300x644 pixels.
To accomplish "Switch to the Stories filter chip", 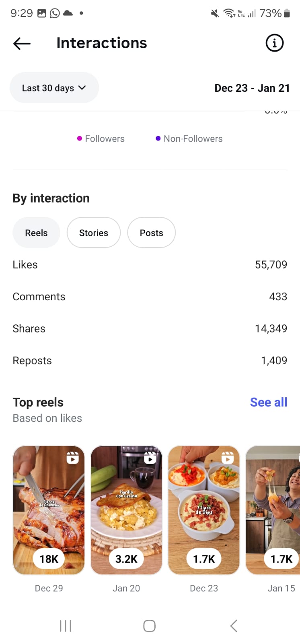I will pos(93,233).
